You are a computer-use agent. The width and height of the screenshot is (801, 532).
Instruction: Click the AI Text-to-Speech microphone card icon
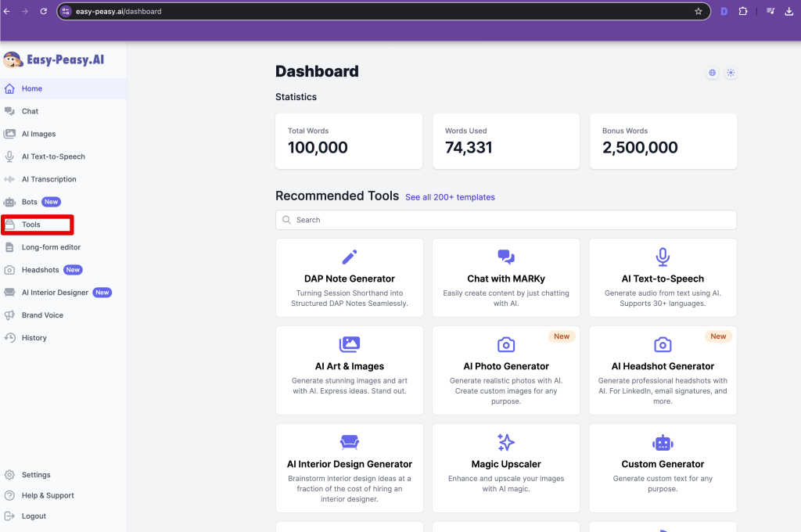663,257
